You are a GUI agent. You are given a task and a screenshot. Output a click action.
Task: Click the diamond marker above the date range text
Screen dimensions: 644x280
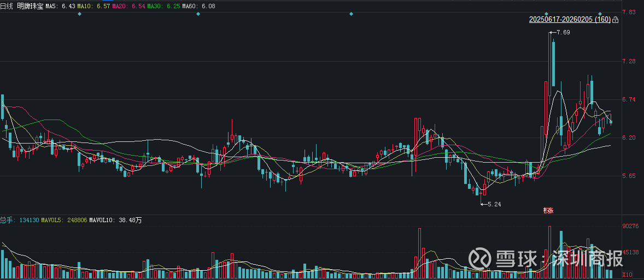[x=546, y=14]
